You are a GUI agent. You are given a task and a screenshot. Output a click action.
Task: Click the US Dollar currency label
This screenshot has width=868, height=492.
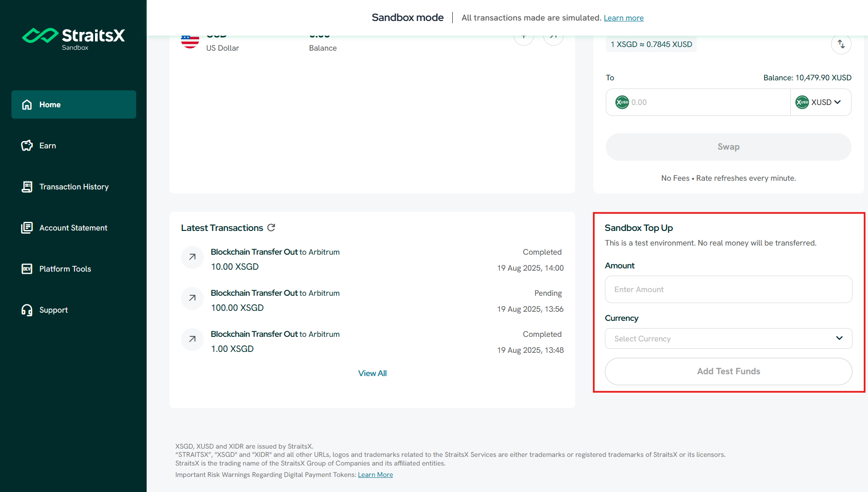[222, 48]
